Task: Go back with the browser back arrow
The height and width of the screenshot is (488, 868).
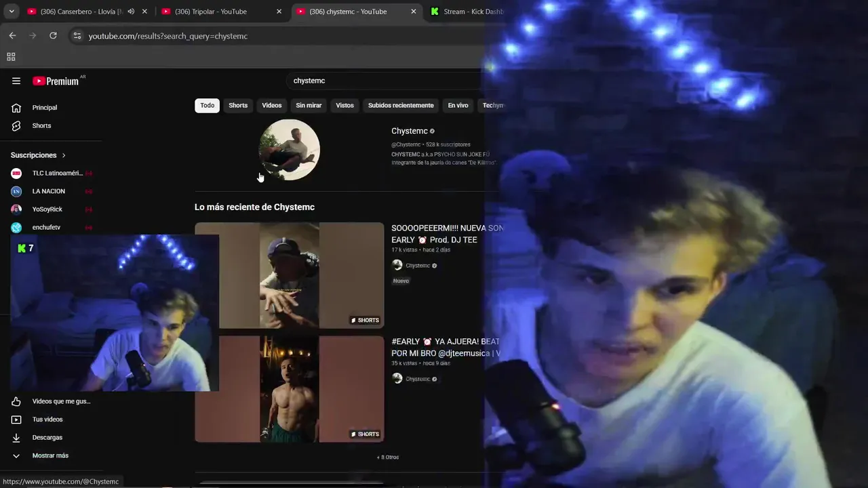Action: pyautogui.click(x=12, y=35)
